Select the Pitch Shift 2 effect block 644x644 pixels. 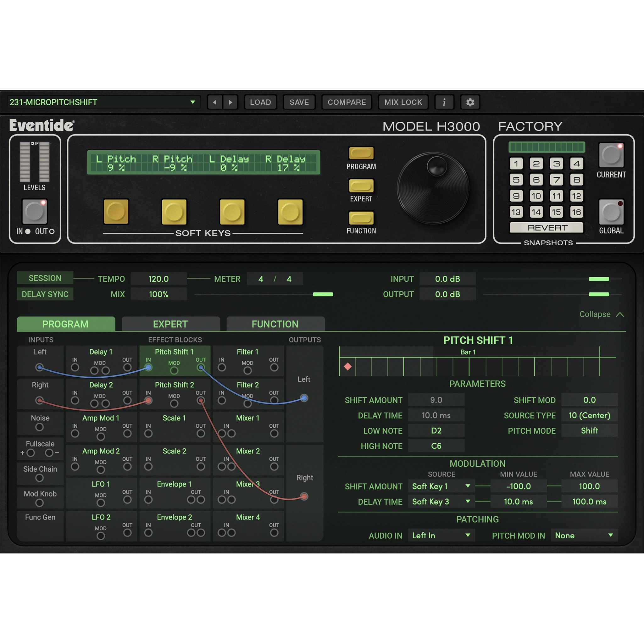[174, 385]
